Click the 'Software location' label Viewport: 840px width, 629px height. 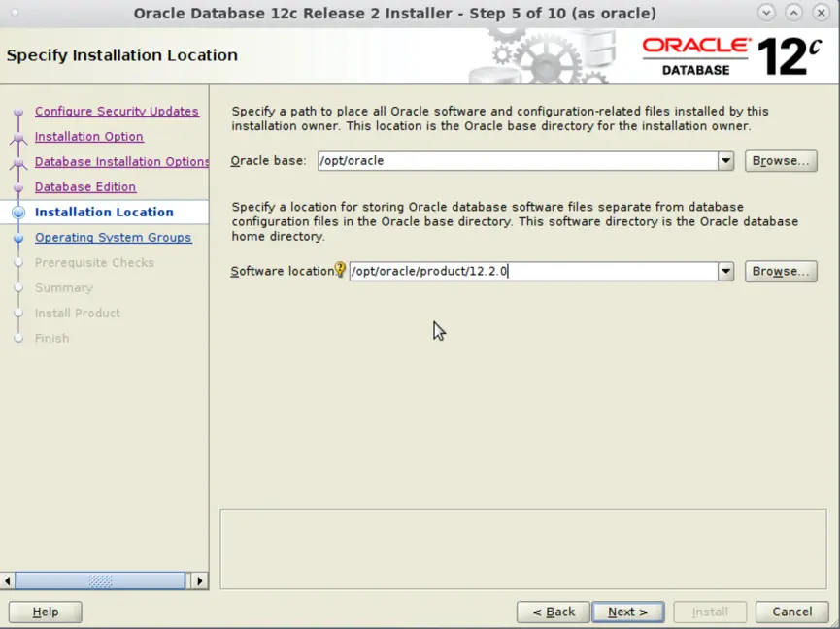pos(283,271)
